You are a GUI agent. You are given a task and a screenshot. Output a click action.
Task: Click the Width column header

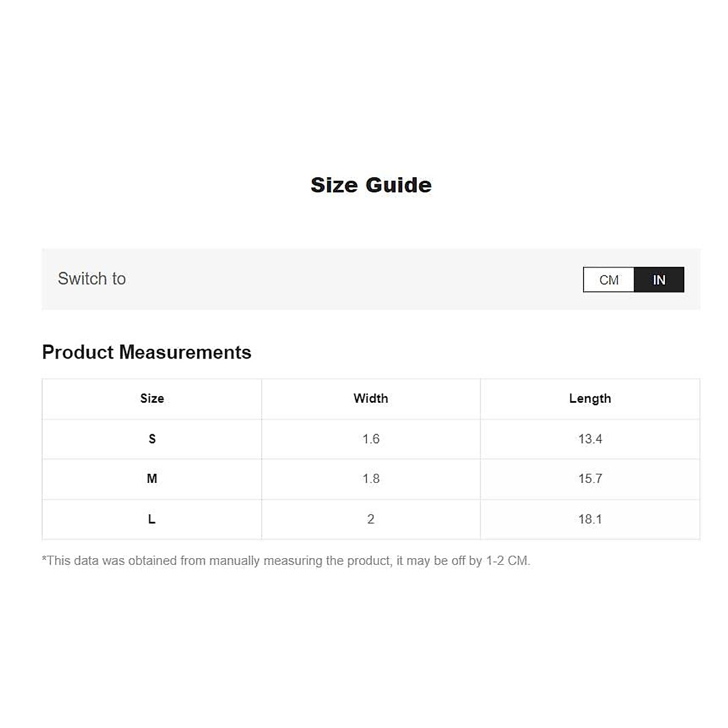pos(371,399)
